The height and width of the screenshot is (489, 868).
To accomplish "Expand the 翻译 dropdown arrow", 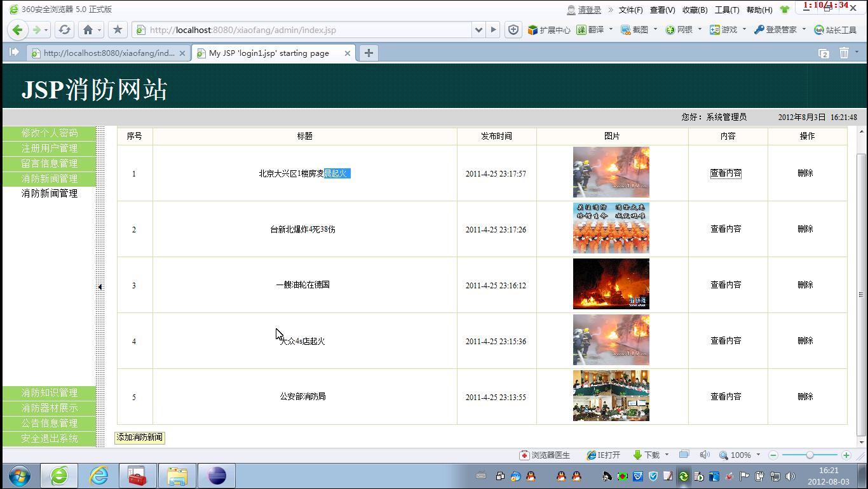I will pos(611,29).
